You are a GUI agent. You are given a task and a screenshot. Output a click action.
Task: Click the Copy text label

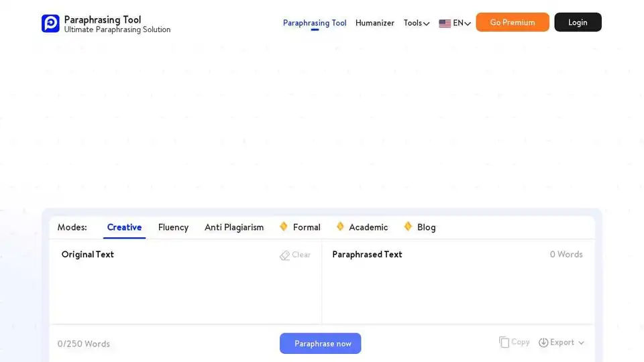(x=521, y=342)
